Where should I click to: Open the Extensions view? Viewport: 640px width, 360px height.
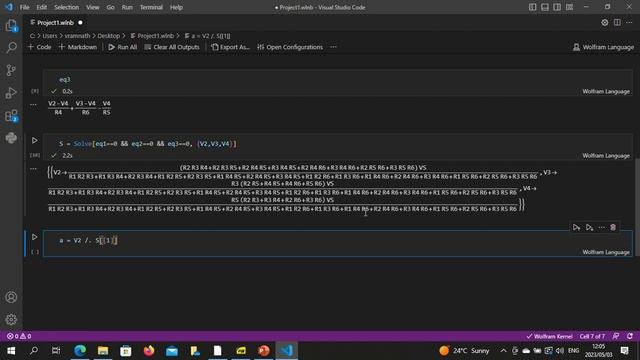(x=11, y=116)
